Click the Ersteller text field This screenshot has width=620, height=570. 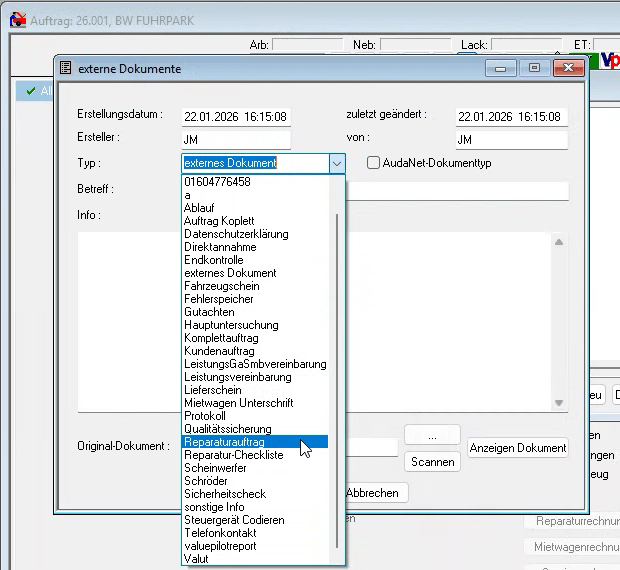point(236,140)
